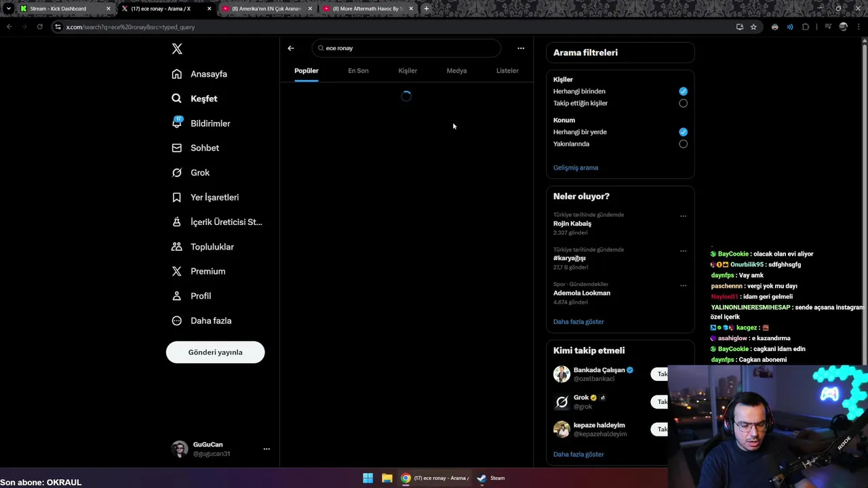The image size is (868, 488).
Task: Go to Anasayfa home icon
Action: [177, 74]
